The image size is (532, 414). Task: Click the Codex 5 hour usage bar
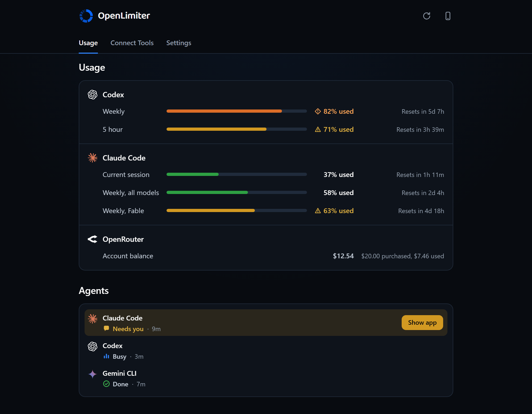click(x=237, y=129)
